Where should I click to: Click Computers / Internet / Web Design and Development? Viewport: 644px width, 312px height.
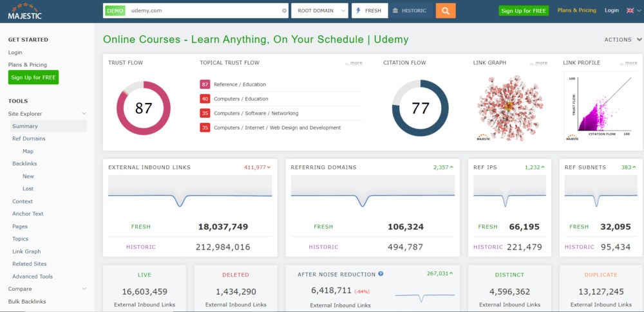[x=277, y=127]
